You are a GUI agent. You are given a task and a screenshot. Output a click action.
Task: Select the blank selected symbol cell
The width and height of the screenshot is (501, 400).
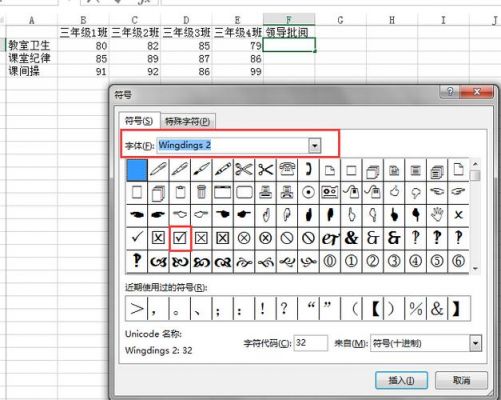[x=137, y=170]
